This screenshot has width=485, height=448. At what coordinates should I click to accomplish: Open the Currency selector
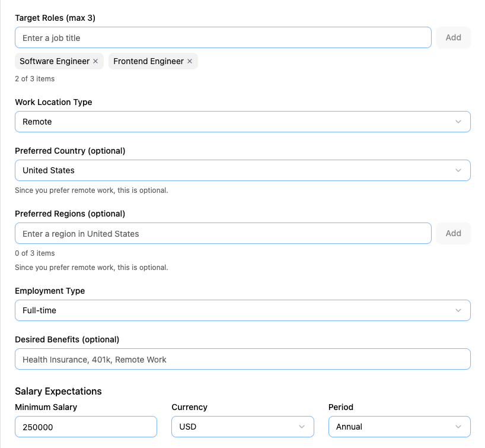pyautogui.click(x=242, y=427)
